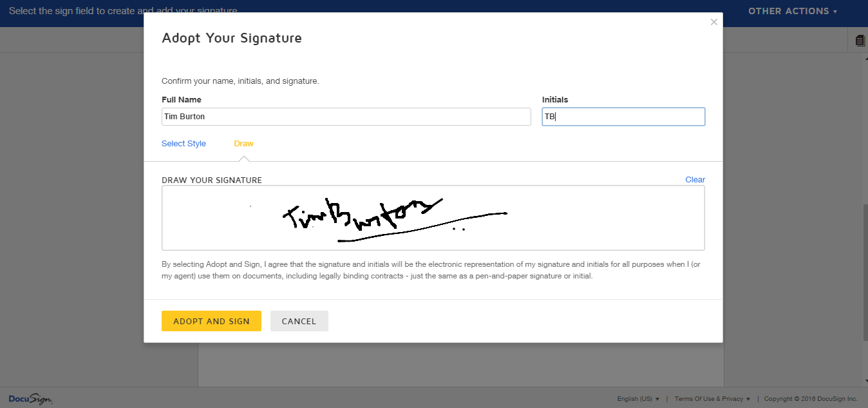Open the document pages icon on right sidebar
Viewport: 868px width, 408px height.
click(859, 39)
